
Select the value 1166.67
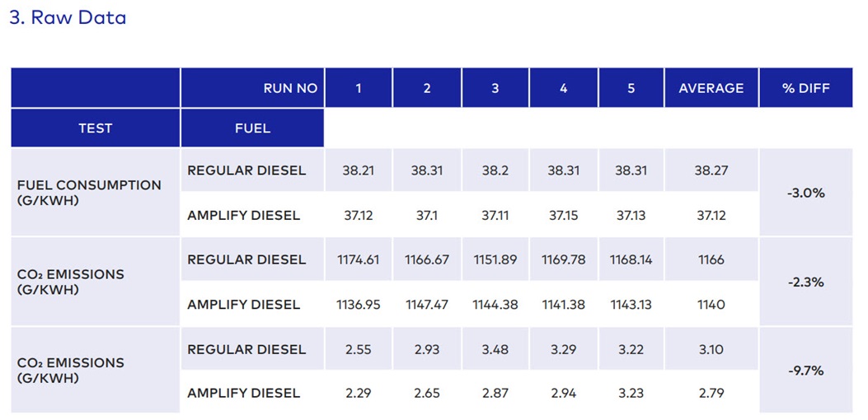tap(427, 259)
